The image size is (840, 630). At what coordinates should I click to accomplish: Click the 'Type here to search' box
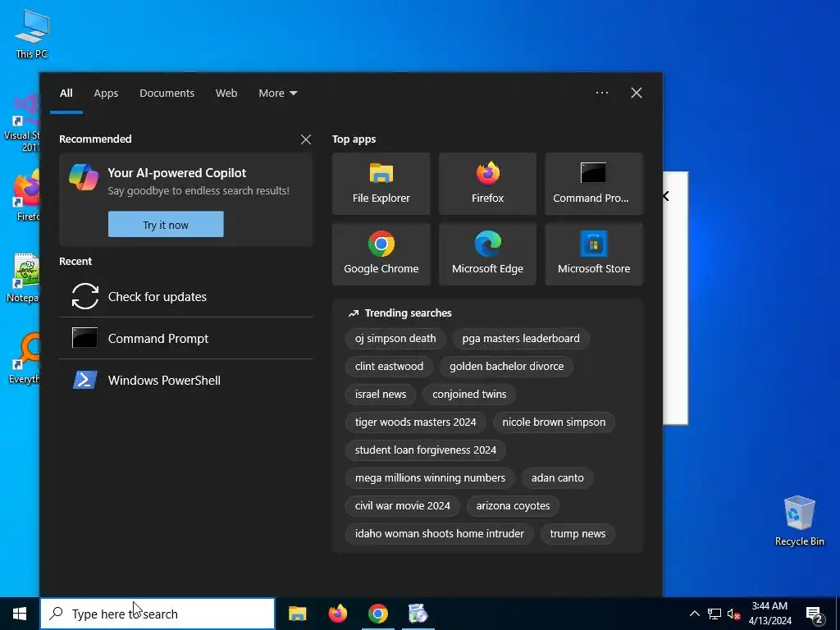pyautogui.click(x=157, y=614)
